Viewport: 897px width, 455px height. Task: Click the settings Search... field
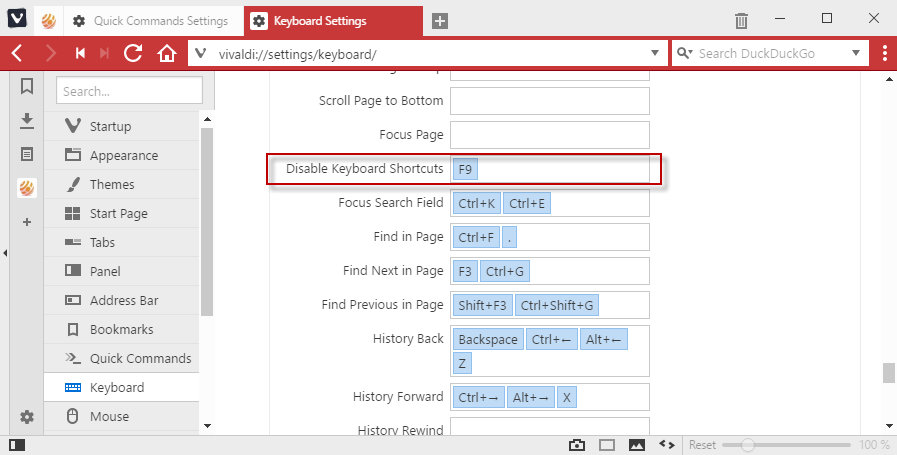(129, 91)
